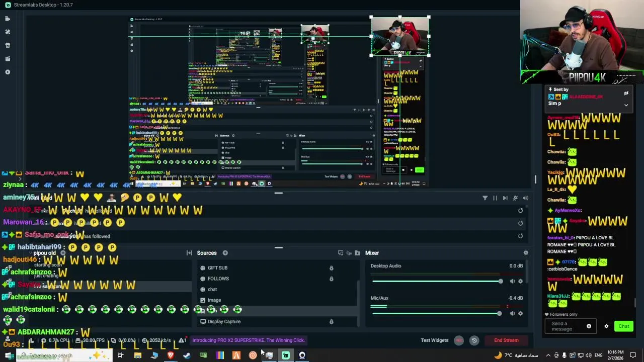Hide the pinned chat message
The image size is (644, 362).
point(626,94)
